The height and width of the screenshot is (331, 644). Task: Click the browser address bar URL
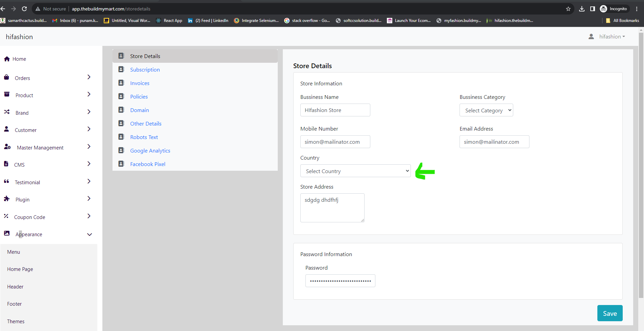[x=111, y=9]
